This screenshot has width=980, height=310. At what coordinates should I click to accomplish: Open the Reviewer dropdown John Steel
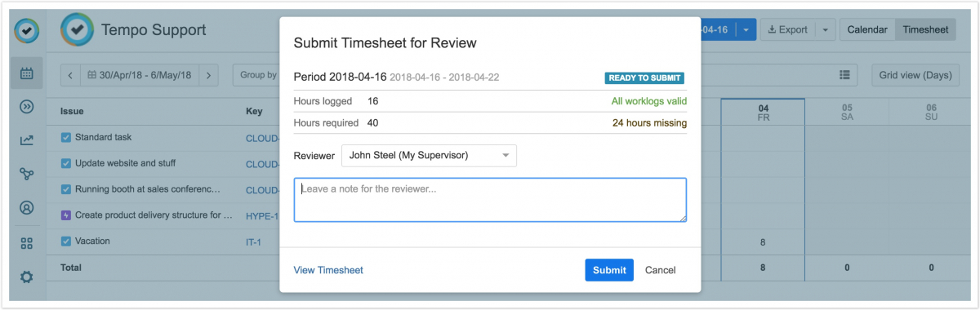429,155
